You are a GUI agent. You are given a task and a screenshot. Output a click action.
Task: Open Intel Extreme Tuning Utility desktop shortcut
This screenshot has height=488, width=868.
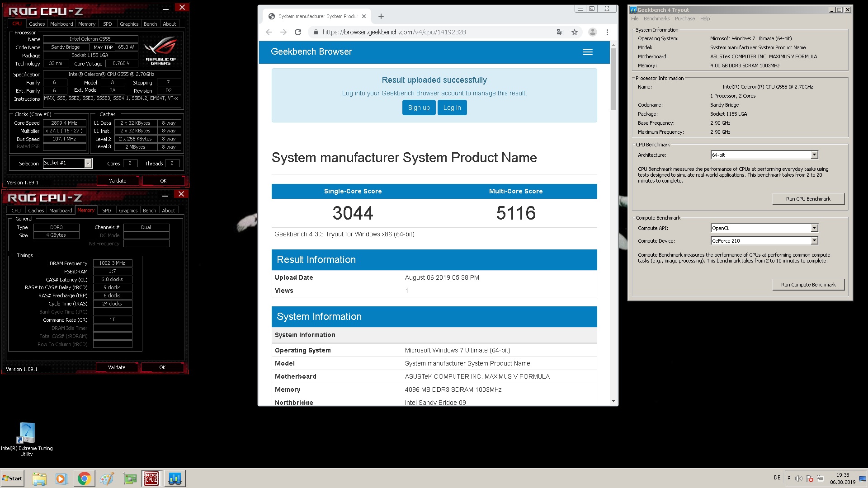pyautogui.click(x=26, y=439)
